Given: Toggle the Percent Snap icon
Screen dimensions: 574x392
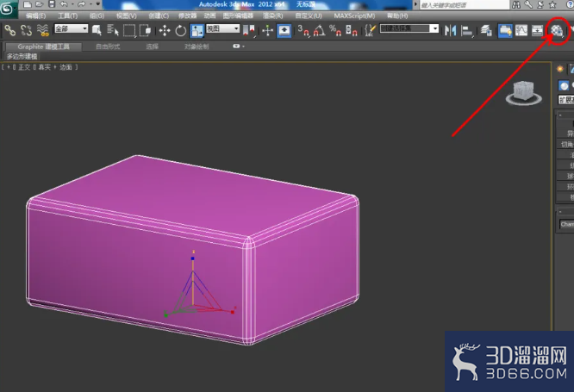Looking at the screenshot, I should click(335, 30).
